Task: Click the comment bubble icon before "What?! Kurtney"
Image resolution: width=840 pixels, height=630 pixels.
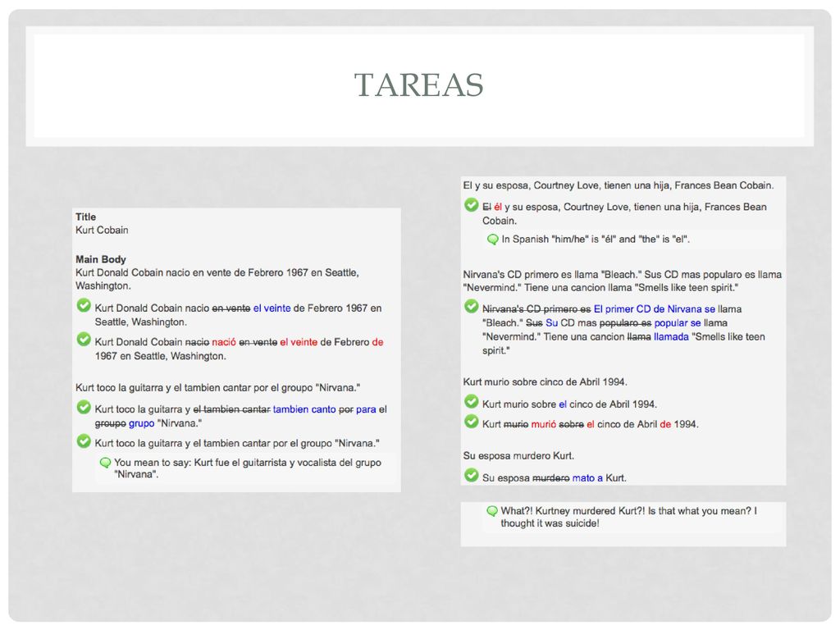Action: click(x=492, y=511)
